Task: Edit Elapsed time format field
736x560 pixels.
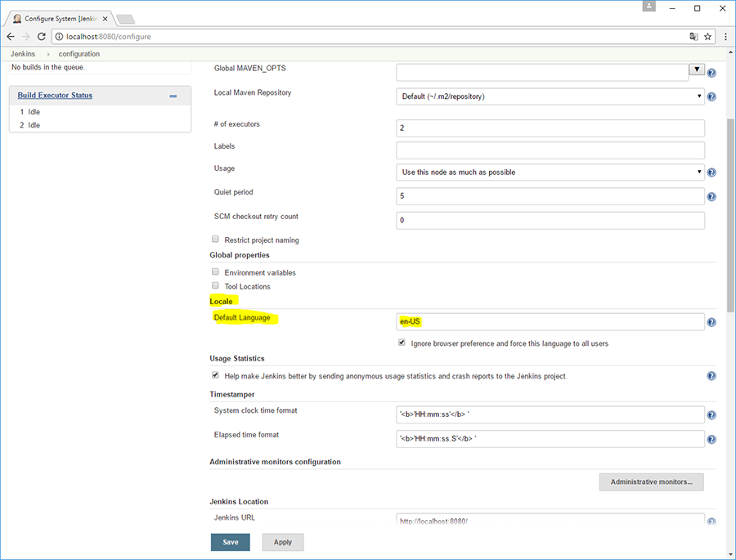Action: point(550,439)
